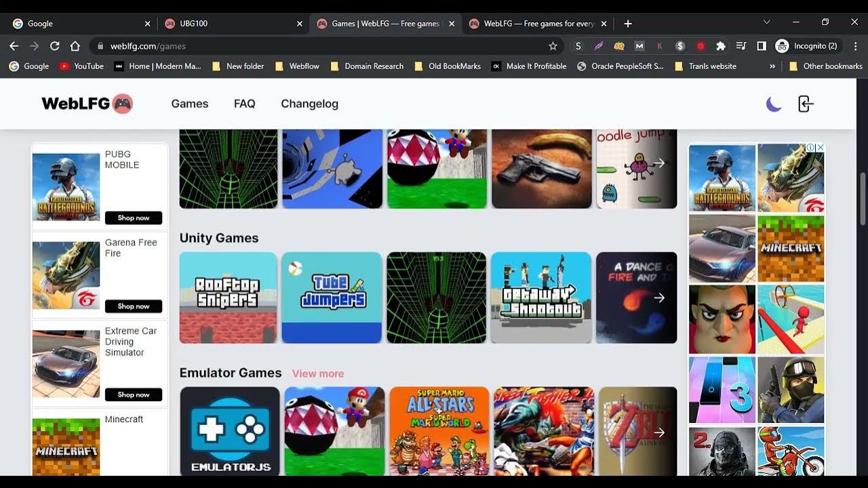Click the M extension icon

[x=639, y=46]
